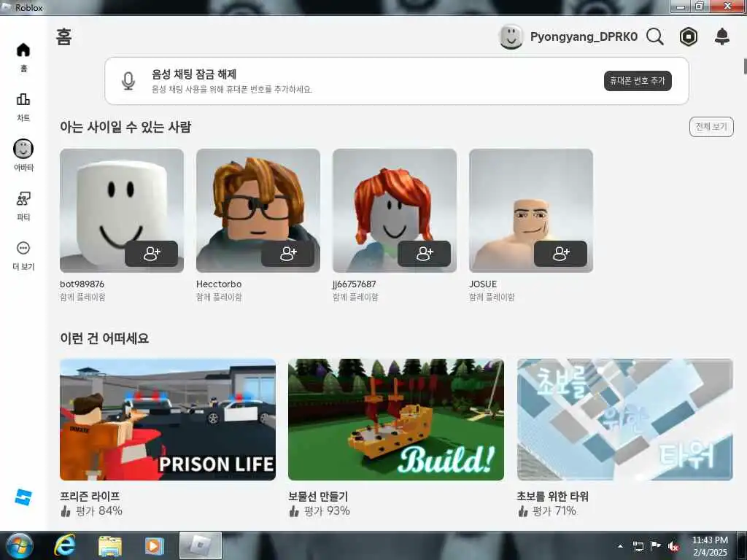Open the Robux hexagon icon
The height and width of the screenshot is (560, 747).
689,36
